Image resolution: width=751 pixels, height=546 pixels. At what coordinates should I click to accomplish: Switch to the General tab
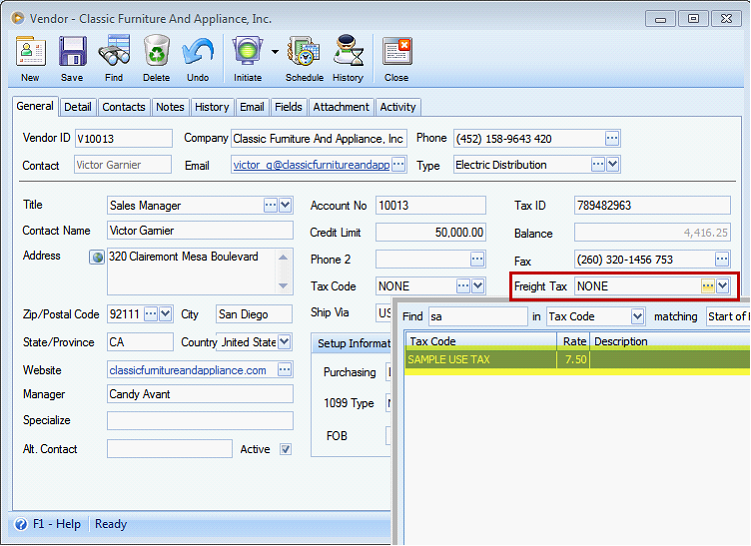tap(35, 106)
